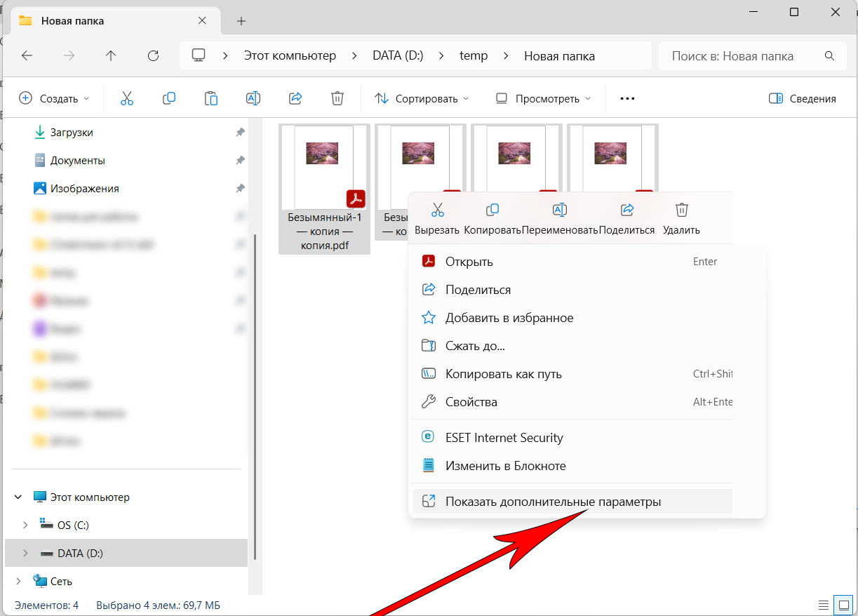
Task: Click chevron after Этот компьютер in breadcrumb
Action: (x=354, y=56)
